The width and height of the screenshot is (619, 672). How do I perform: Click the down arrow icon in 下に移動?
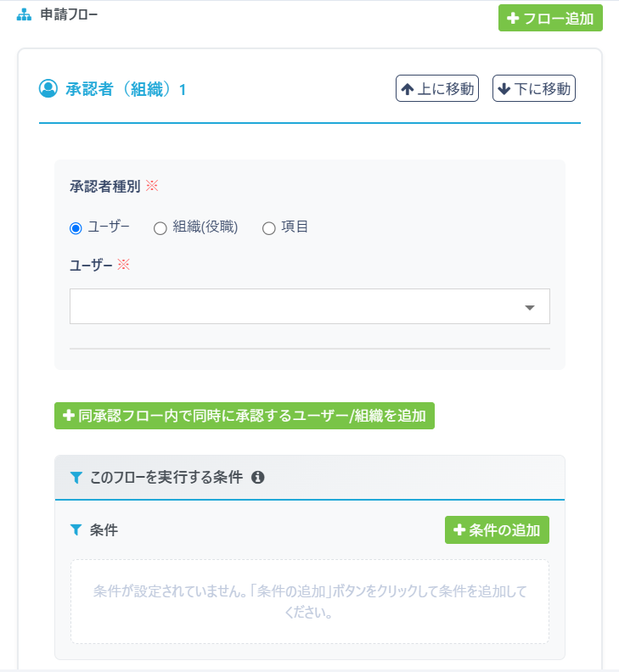coord(504,89)
